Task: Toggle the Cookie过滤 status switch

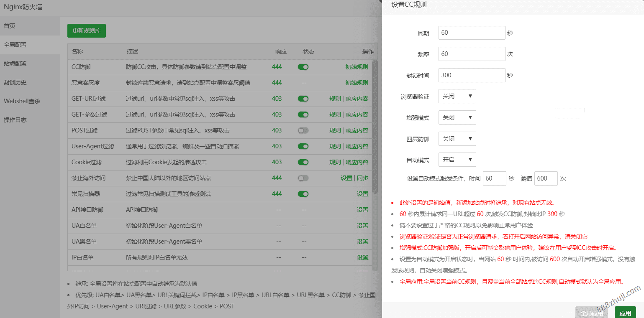Action: [x=303, y=162]
